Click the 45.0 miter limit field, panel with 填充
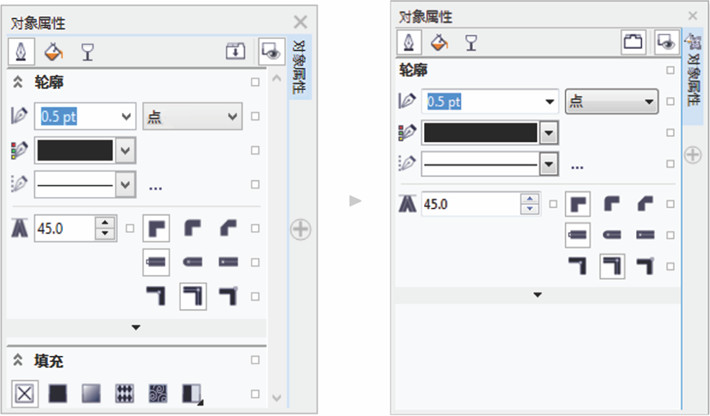This screenshot has width=710, height=416. pyautogui.click(x=65, y=228)
